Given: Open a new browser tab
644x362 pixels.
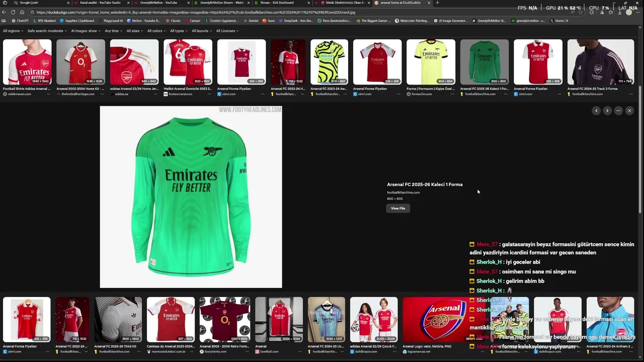Looking at the screenshot, I should 437,3.
